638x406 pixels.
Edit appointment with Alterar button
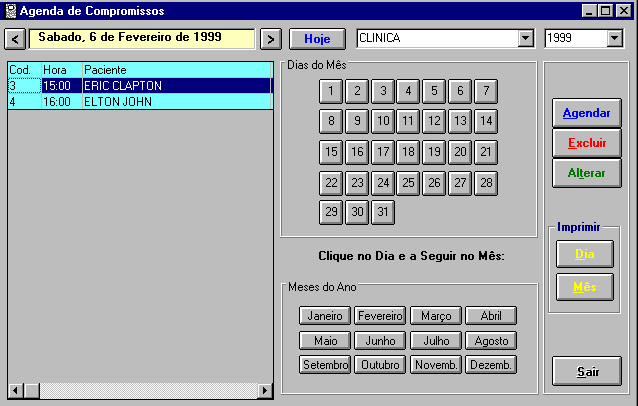point(587,173)
